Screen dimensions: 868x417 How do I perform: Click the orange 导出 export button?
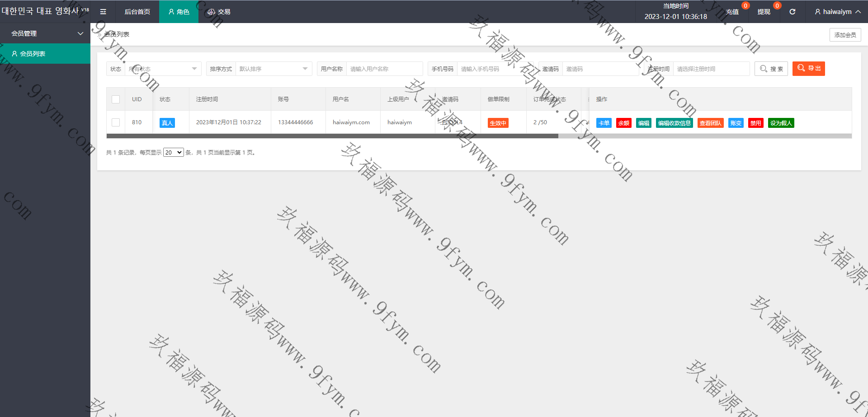808,68
